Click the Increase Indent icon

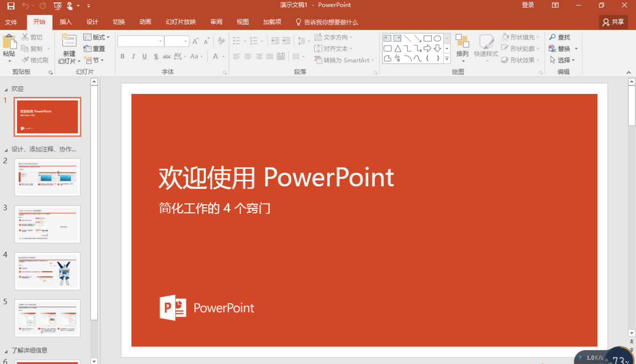click(x=286, y=41)
